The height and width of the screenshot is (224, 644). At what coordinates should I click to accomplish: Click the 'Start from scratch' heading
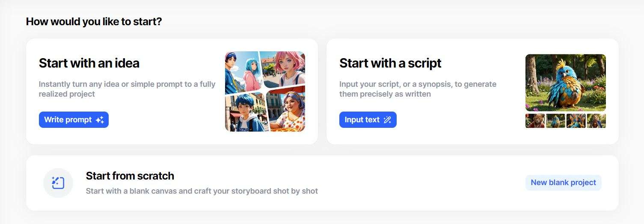(130, 176)
